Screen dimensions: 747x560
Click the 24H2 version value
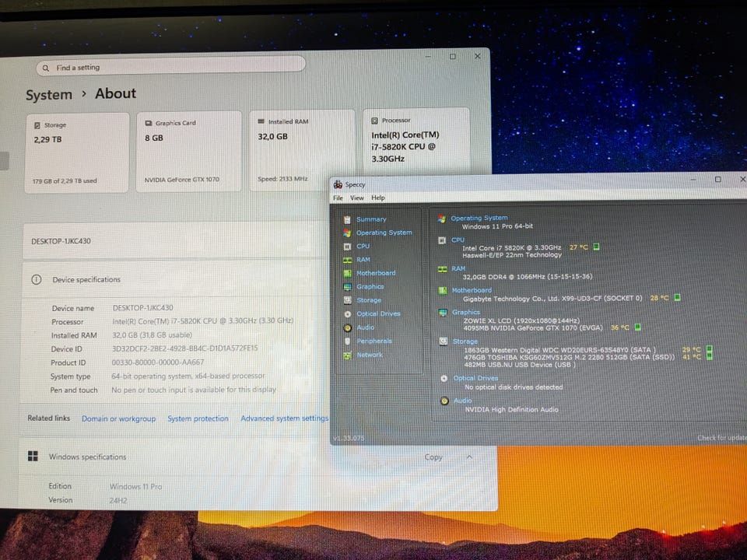pyautogui.click(x=118, y=500)
